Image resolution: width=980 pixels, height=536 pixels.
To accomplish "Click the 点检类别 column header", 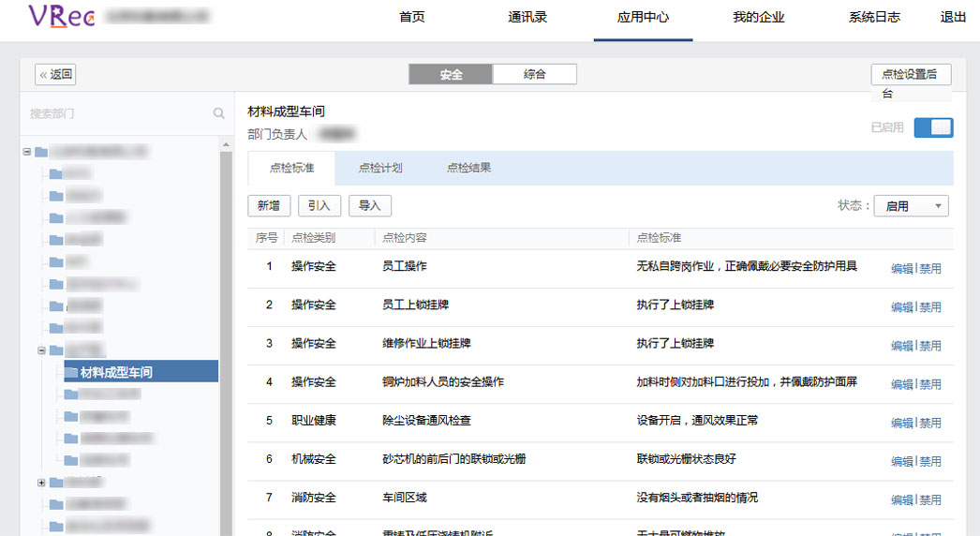I will click(313, 238).
